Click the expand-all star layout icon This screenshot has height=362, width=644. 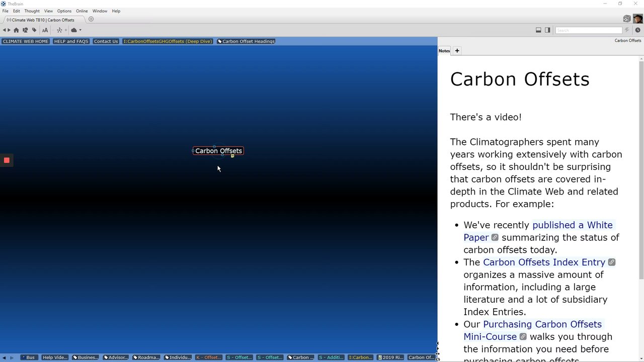(x=59, y=30)
